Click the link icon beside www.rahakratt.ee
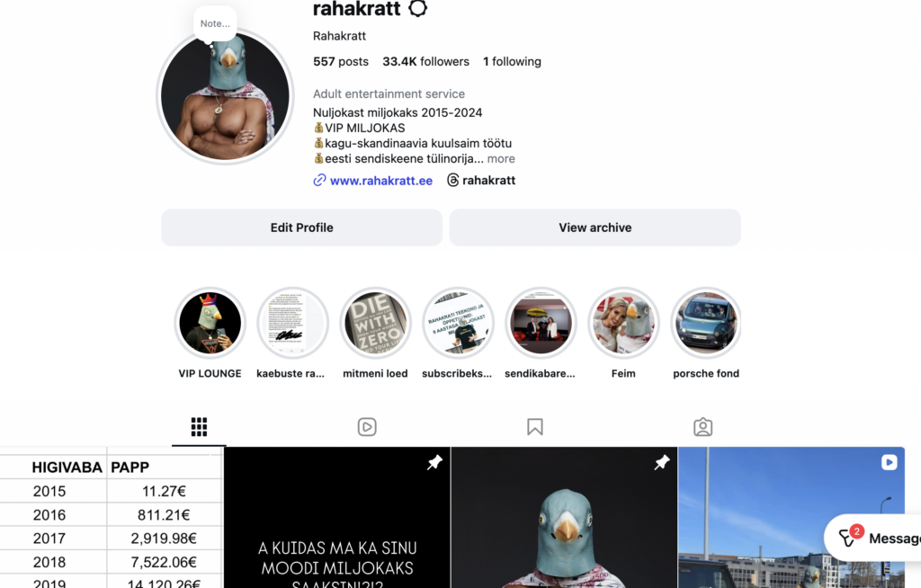Screen dimensions: 921x588 click(x=319, y=181)
